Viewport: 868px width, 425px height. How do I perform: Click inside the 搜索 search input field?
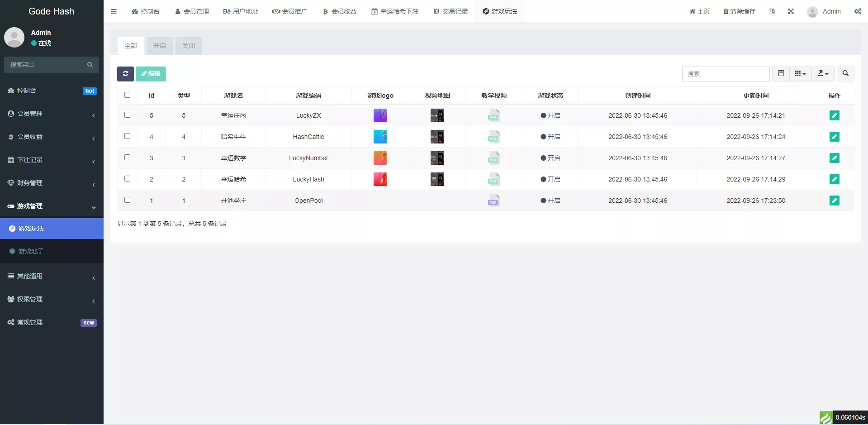pos(726,74)
